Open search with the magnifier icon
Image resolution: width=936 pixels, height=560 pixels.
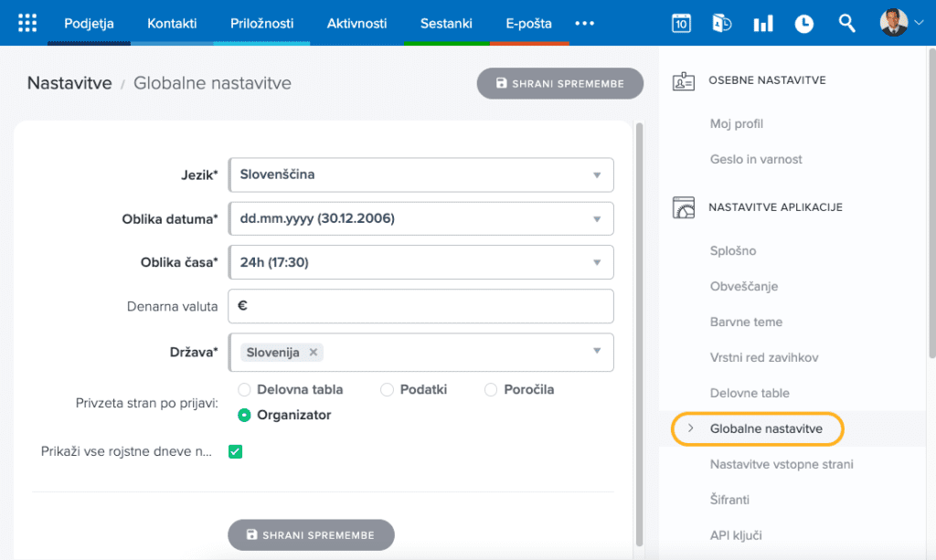[x=846, y=24]
